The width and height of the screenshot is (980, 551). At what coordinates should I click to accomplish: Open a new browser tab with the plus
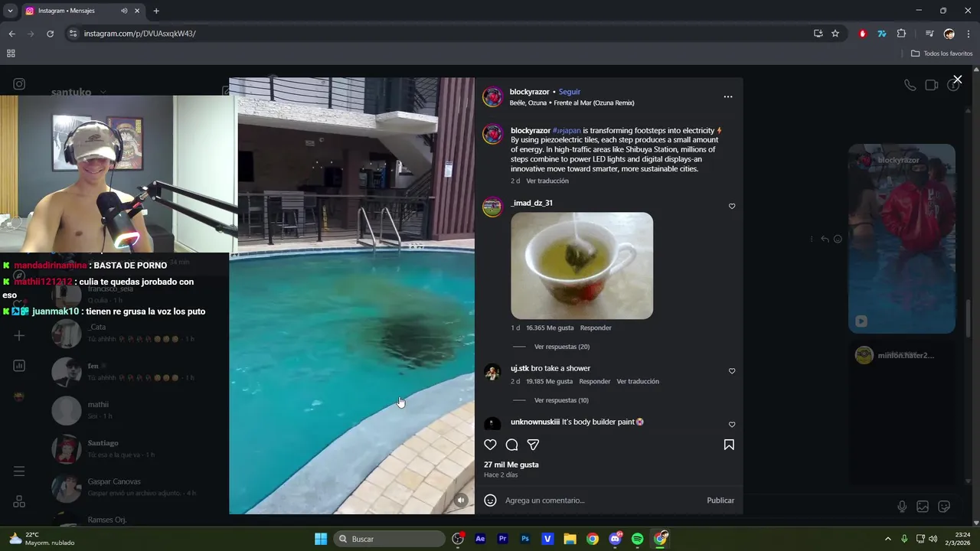(x=156, y=11)
